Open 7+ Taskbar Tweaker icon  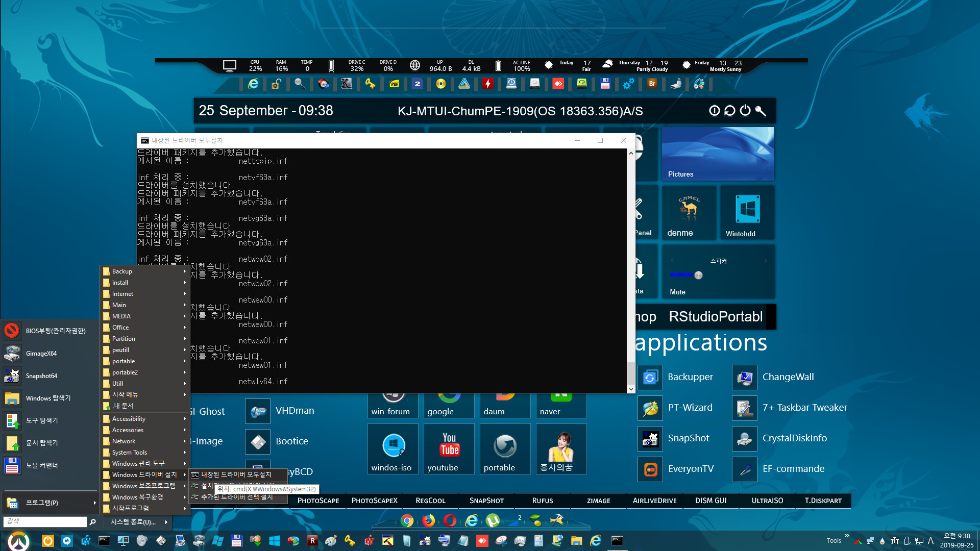tap(744, 408)
